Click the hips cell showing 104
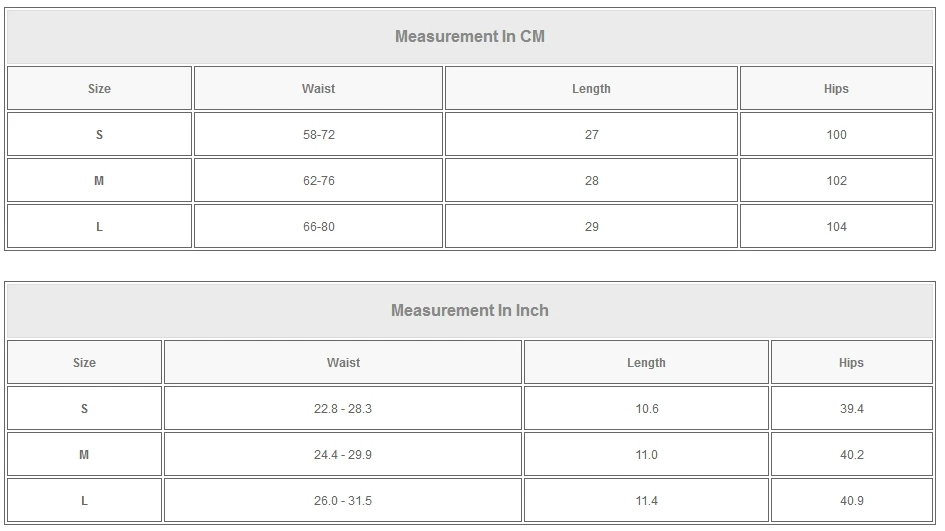 [836, 227]
